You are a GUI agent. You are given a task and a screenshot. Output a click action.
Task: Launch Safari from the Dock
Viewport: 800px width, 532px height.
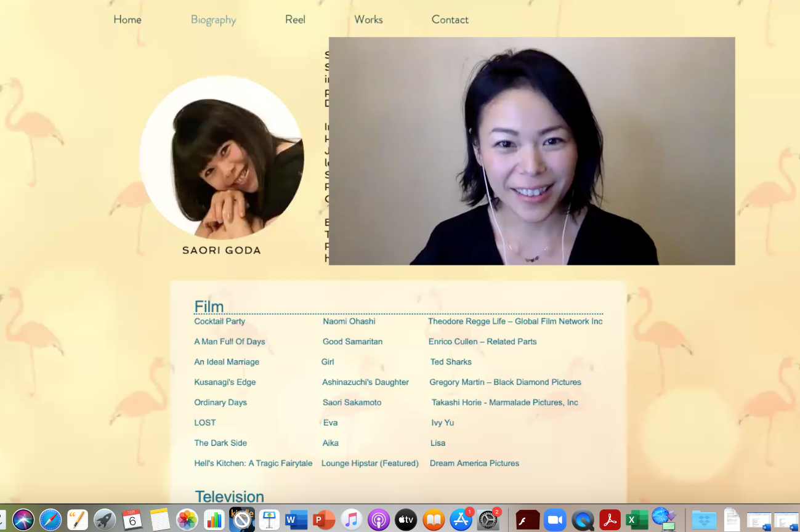51,520
